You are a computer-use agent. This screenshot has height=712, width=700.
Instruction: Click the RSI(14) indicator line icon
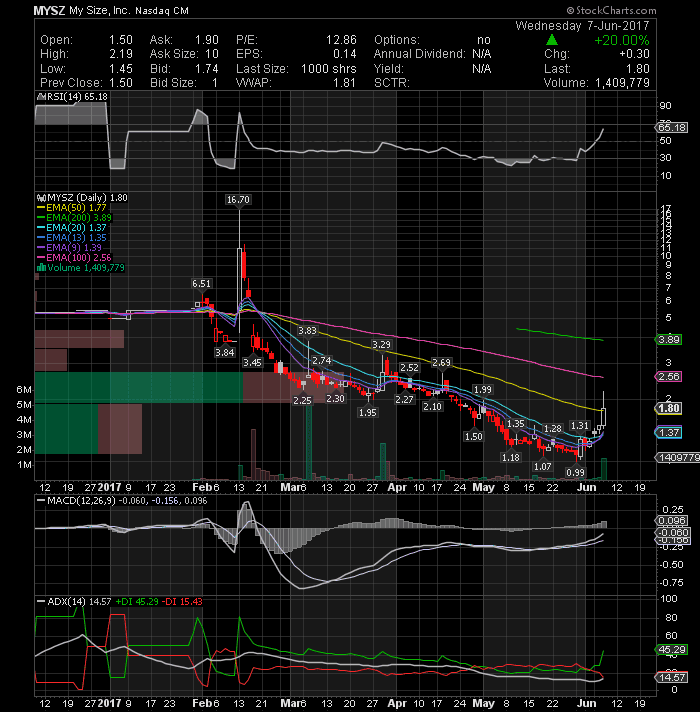[x=40, y=97]
